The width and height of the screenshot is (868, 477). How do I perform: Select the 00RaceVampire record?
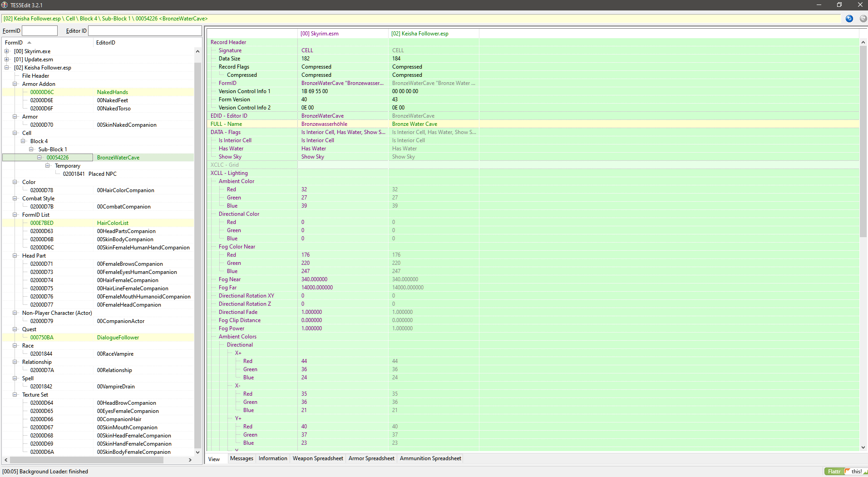click(98, 354)
